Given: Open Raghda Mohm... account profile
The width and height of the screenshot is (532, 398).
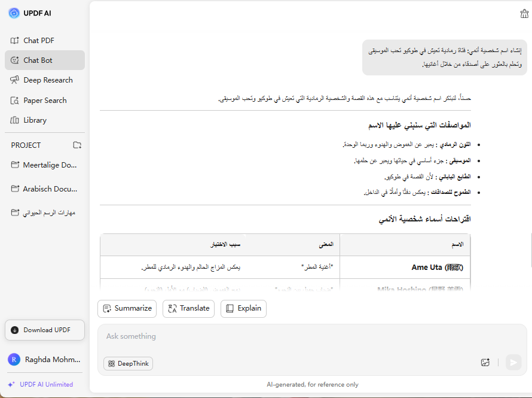Looking at the screenshot, I should (x=44, y=359).
